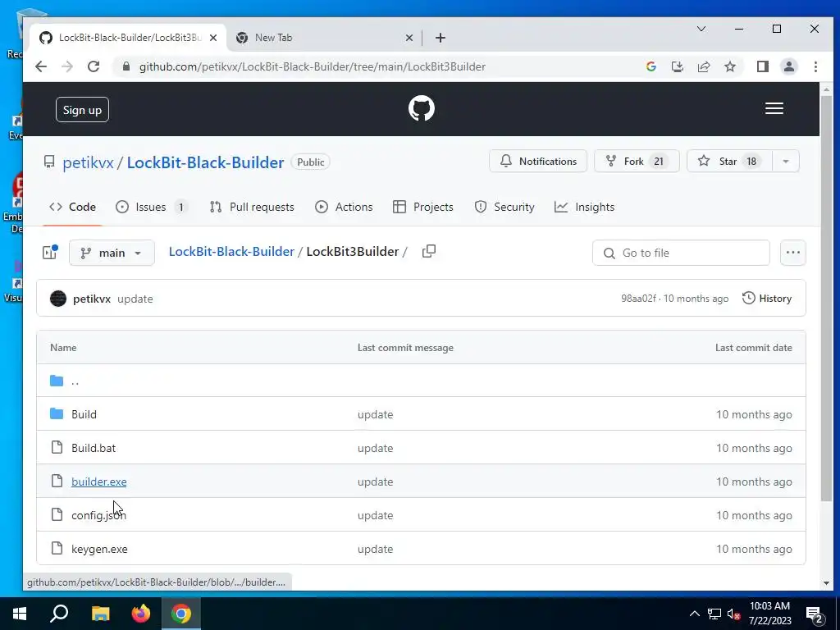Open Windows taskbar search
840x630 pixels.
(59, 614)
